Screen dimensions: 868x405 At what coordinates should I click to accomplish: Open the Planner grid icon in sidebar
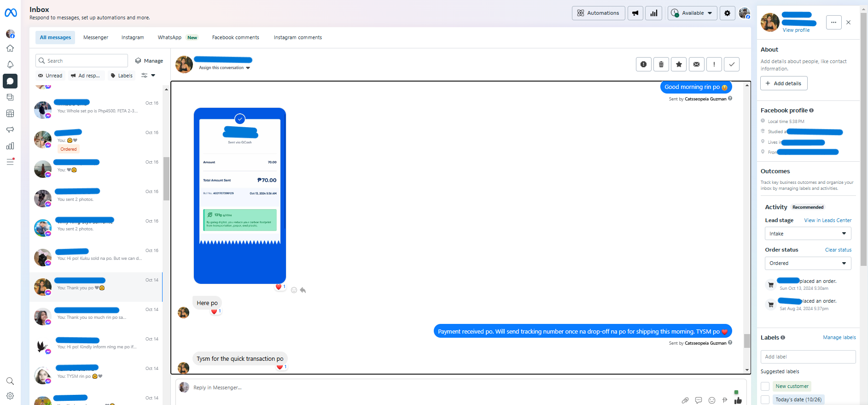10,113
